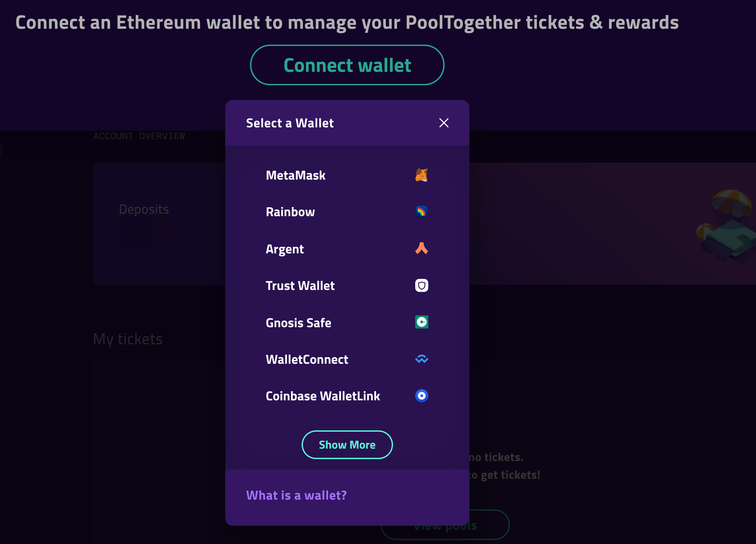Viewport: 756px width, 544px height.
Task: Choose MetaMask from the wallet list
Action: (296, 175)
